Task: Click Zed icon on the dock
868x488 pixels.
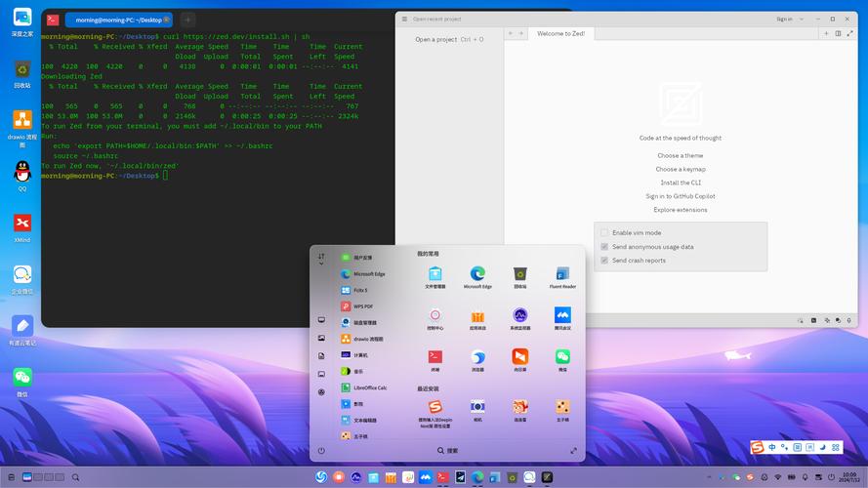Action: point(547,477)
